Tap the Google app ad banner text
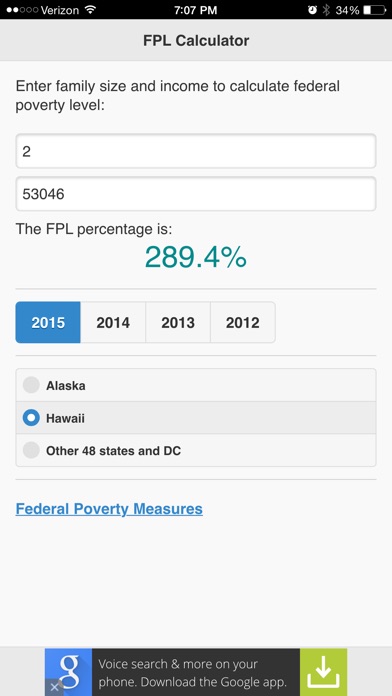Screen dimensions: 392x696 pyautogui.click(x=193, y=672)
